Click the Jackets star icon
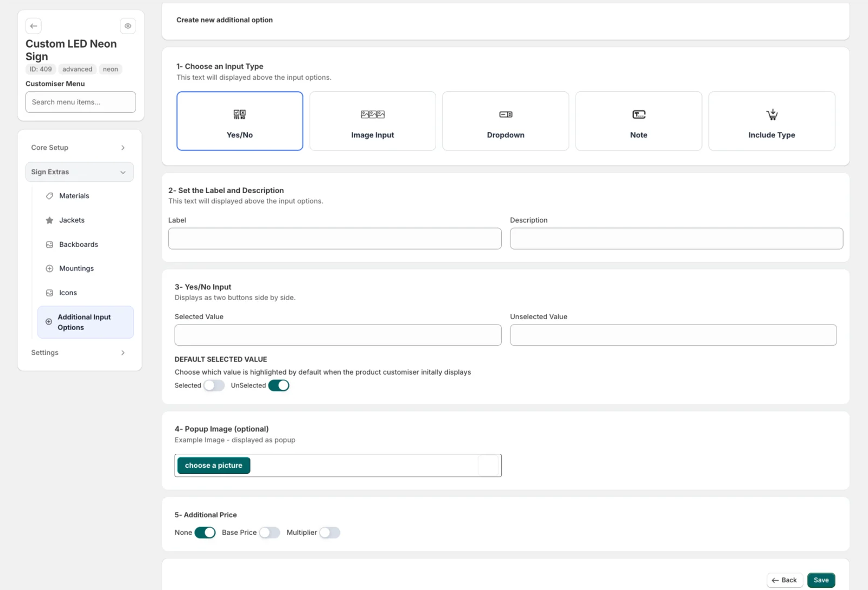 pyautogui.click(x=49, y=220)
